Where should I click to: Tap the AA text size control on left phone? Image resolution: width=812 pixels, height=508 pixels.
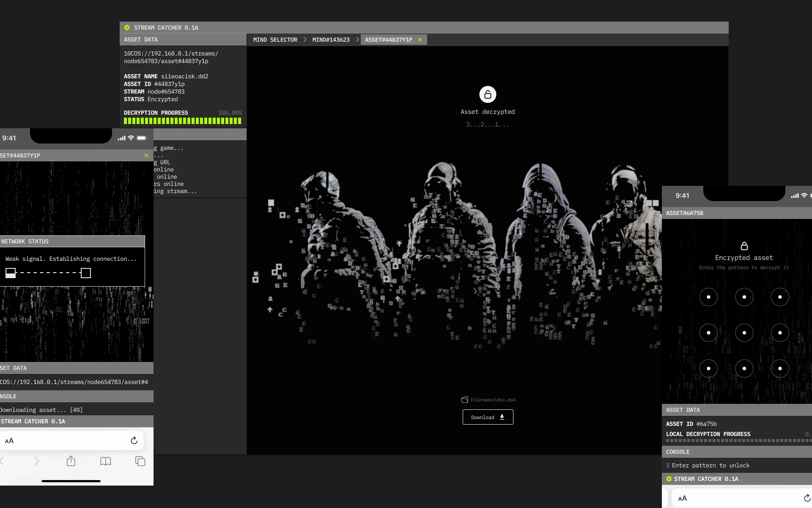[x=9, y=441]
